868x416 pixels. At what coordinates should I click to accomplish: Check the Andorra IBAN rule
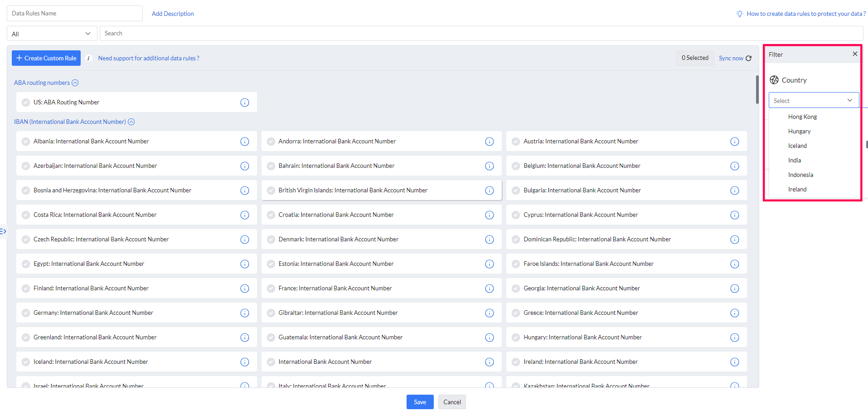pos(271,142)
